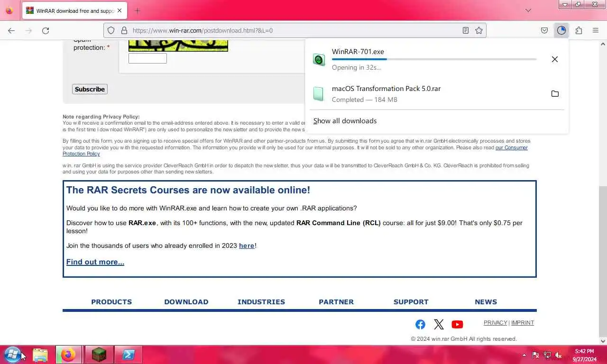Click the macOS Transformation Pack file icon
The image size is (607, 364).
point(319,93)
